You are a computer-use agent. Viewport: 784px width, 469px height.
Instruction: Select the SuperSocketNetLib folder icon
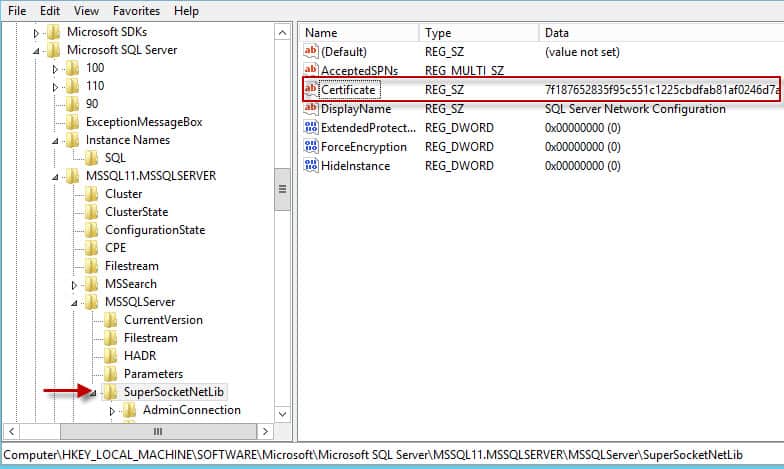pyautogui.click(x=110, y=392)
